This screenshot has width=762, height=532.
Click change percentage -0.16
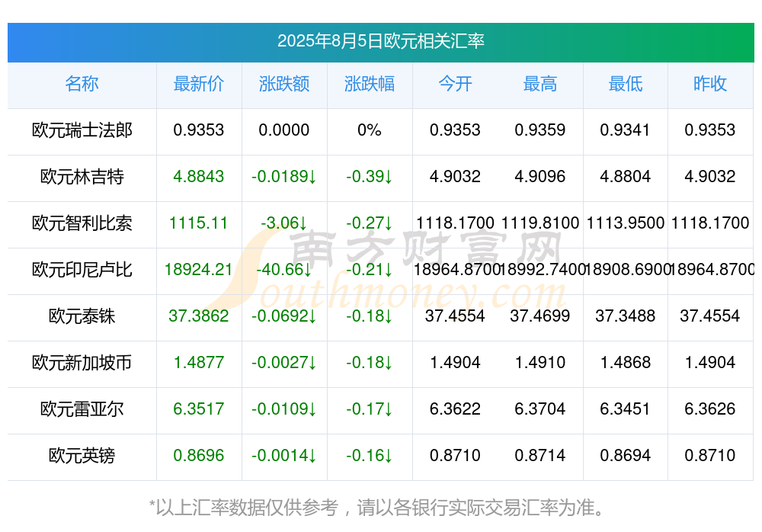click(x=370, y=456)
